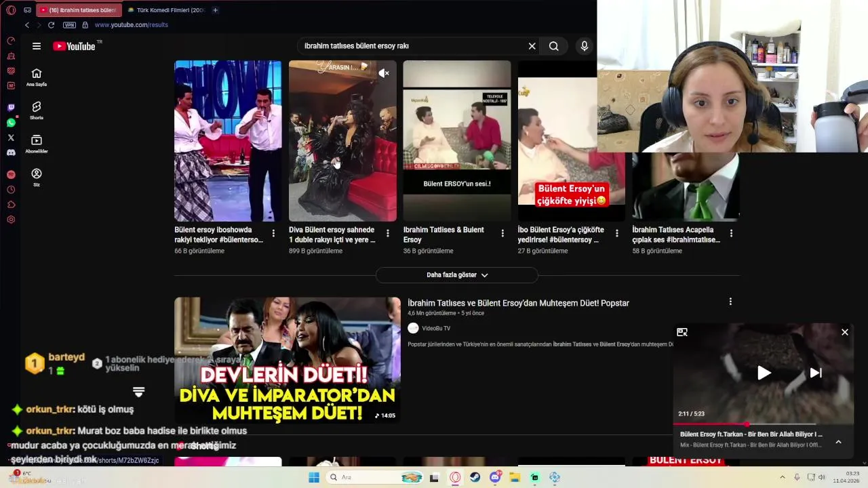Screen dimensions: 868x488
Task: Toggle the VPN badge in the address bar
Action: coord(69,25)
